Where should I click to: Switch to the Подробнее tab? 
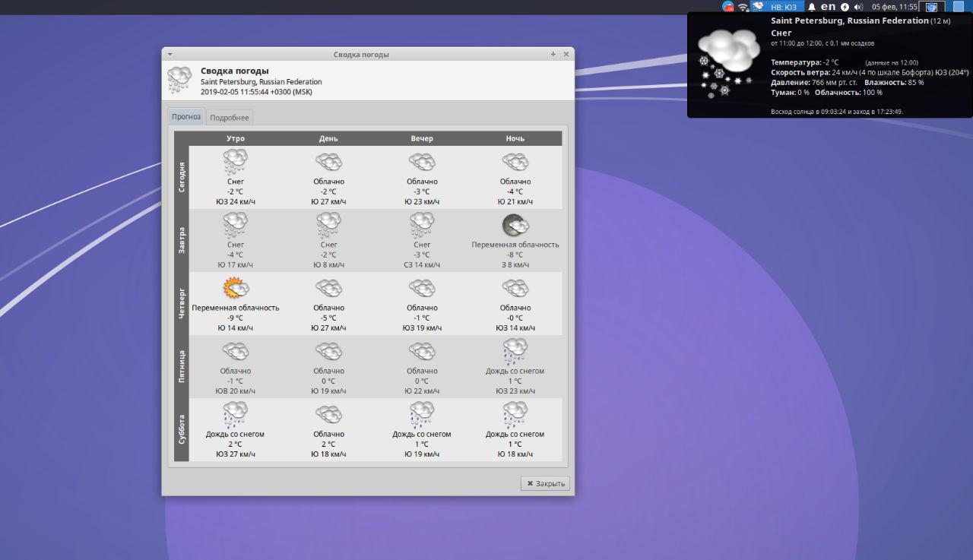229,118
